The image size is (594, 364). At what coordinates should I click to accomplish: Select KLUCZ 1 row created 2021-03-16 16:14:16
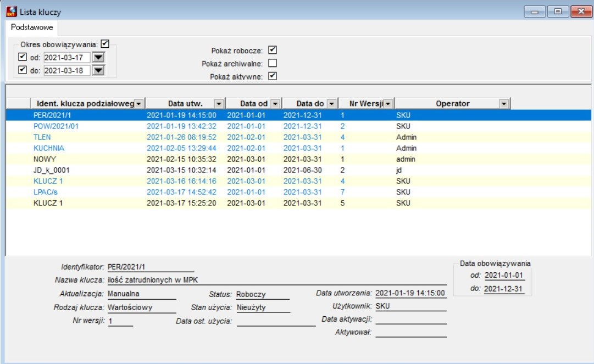[298, 181]
